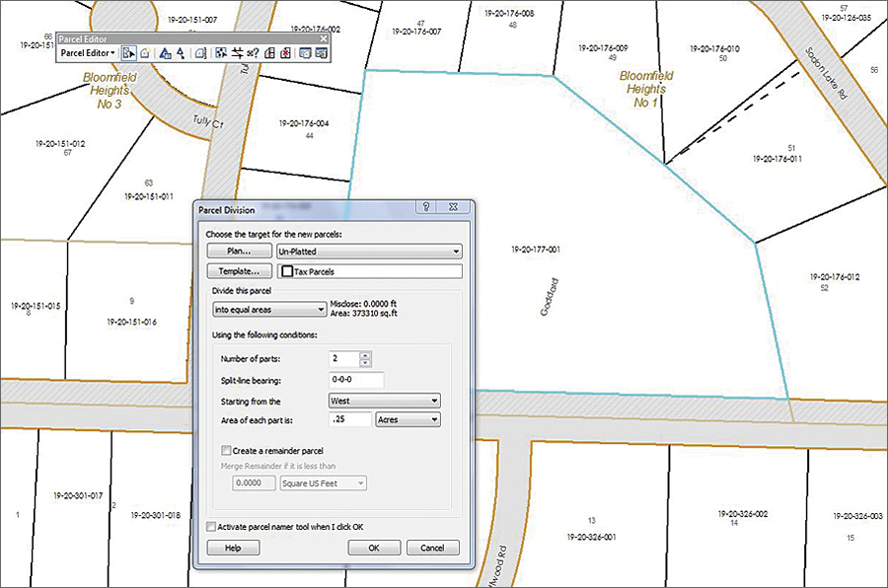Select the Select Parcel Features arrow tool
The height and width of the screenshot is (588, 888).
tap(129, 53)
